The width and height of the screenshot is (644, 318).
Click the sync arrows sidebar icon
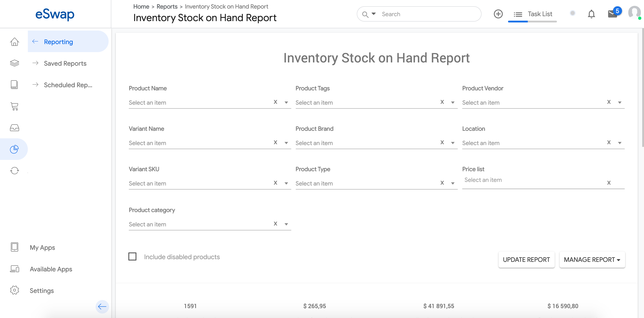pyautogui.click(x=15, y=171)
